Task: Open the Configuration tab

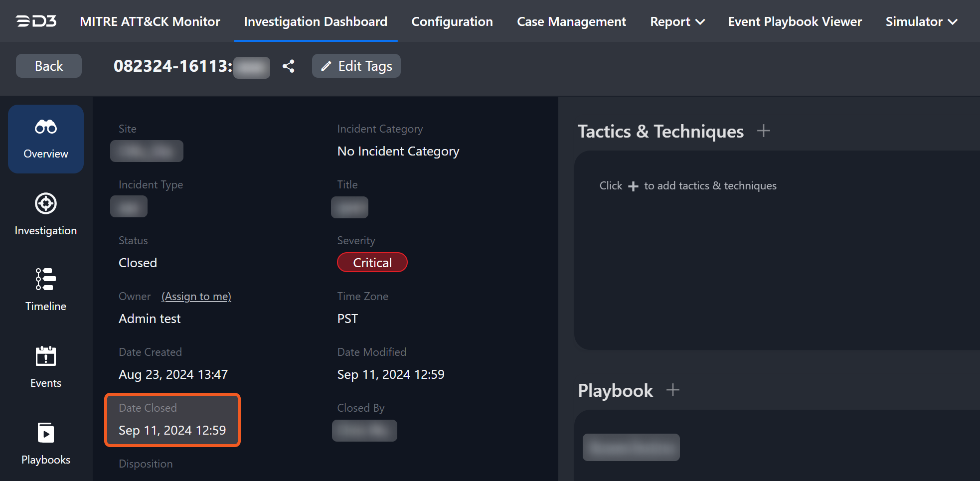Action: click(452, 22)
